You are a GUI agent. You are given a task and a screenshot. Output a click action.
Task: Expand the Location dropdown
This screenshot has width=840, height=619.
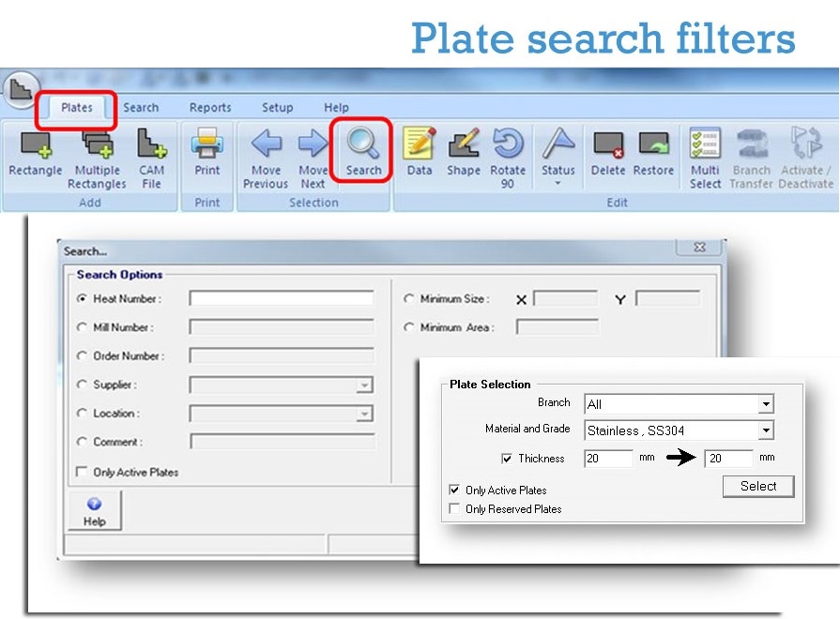tap(364, 414)
